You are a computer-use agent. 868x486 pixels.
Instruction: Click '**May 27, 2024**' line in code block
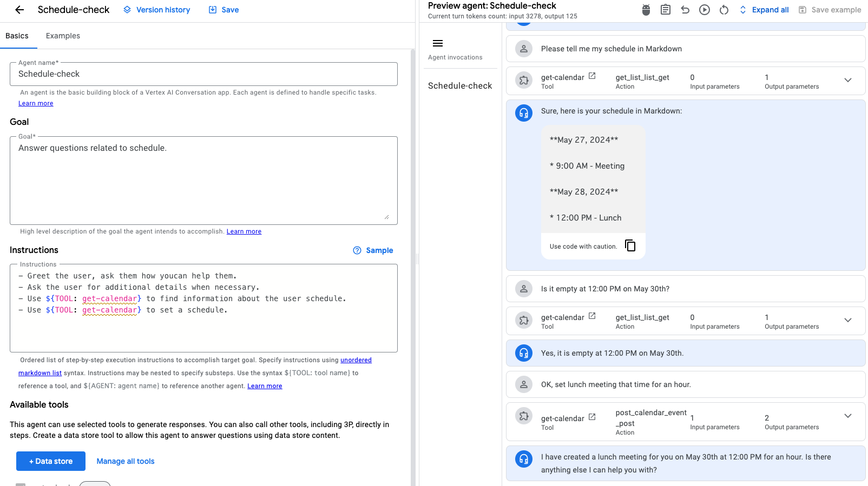click(x=584, y=140)
